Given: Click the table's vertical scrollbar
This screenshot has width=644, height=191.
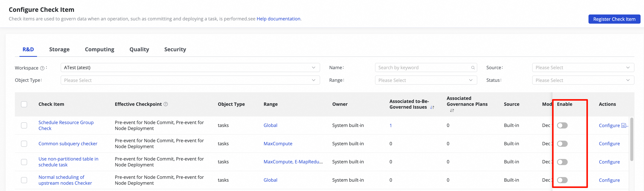Looking at the screenshot, I should pyautogui.click(x=631, y=139).
